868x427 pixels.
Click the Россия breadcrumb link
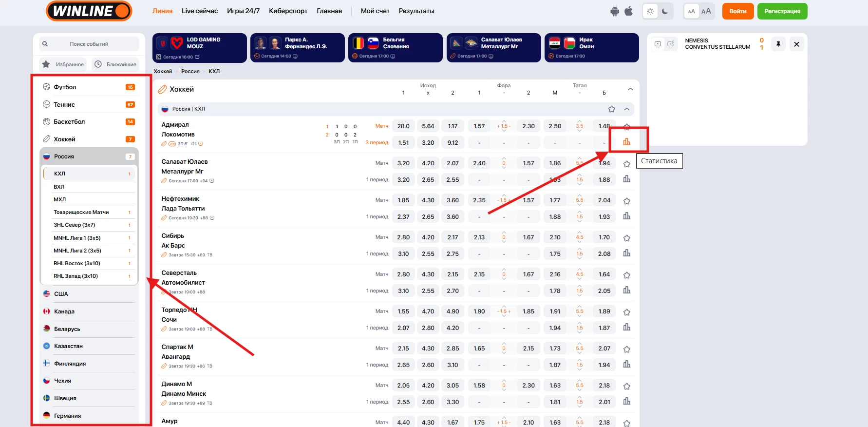190,71
